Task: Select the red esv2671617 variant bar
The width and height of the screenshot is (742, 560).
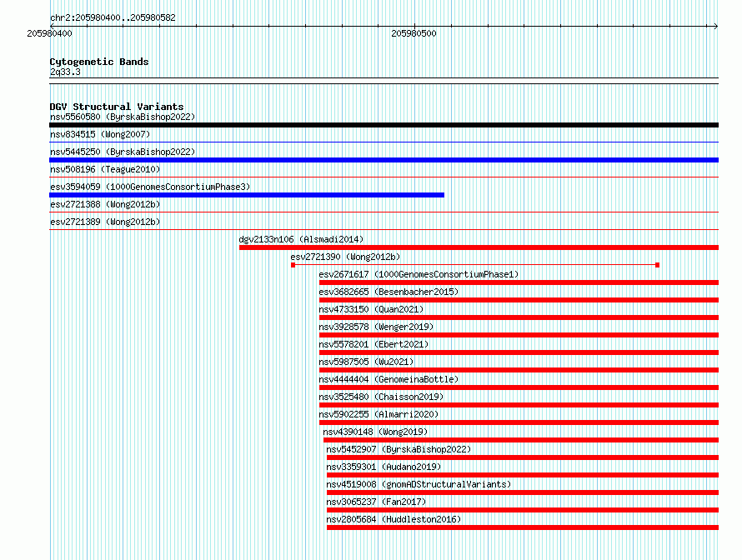Action: point(519,282)
